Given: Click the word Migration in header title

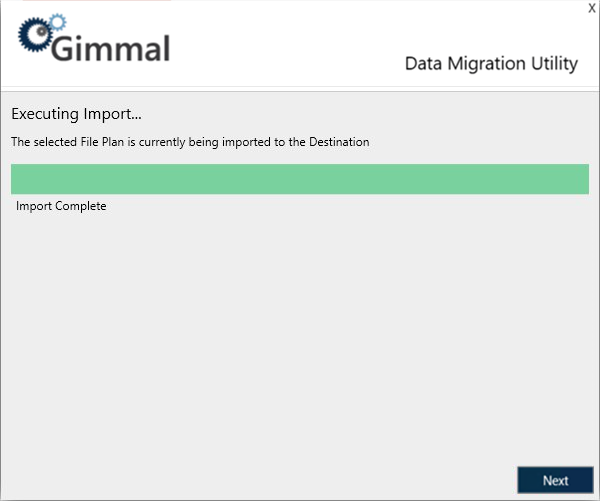Looking at the screenshot, I should (490, 64).
